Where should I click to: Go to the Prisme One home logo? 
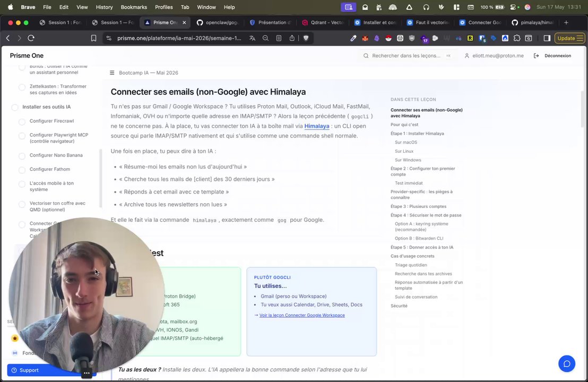pos(27,56)
